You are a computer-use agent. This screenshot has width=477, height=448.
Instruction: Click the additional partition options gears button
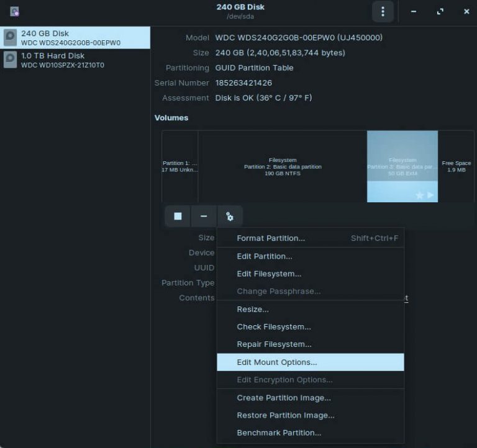[x=230, y=216]
